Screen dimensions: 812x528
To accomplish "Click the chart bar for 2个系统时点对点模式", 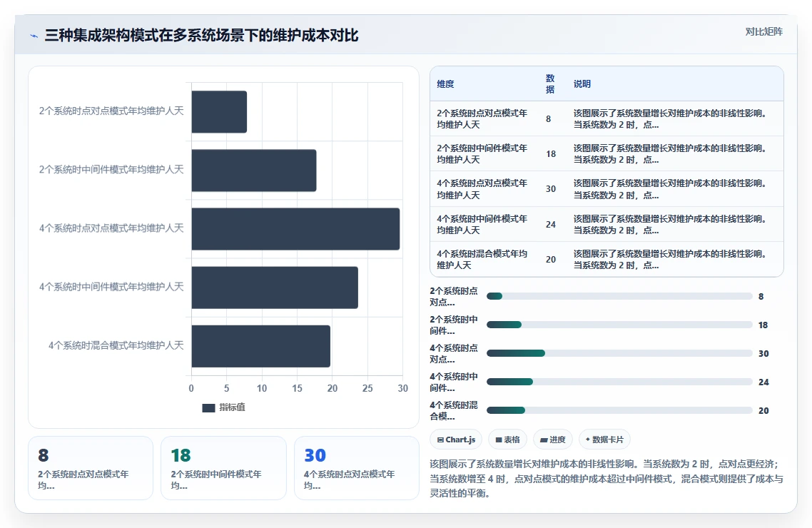I will pos(219,112).
